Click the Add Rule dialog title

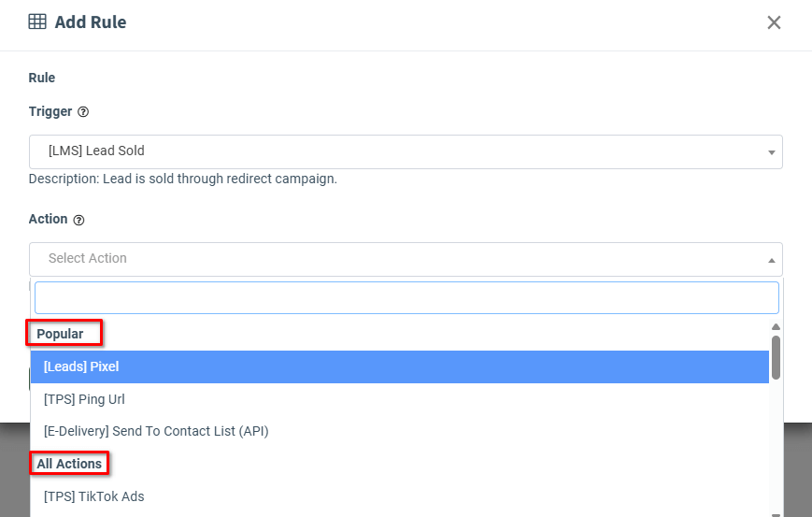coord(91,22)
